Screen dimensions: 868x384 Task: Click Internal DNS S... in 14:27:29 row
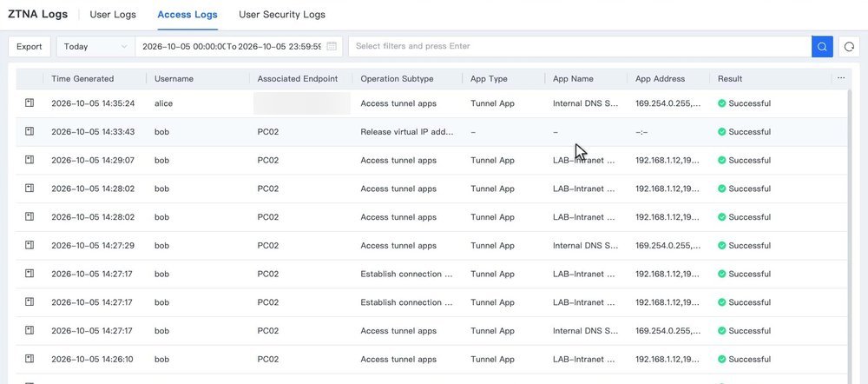click(585, 246)
